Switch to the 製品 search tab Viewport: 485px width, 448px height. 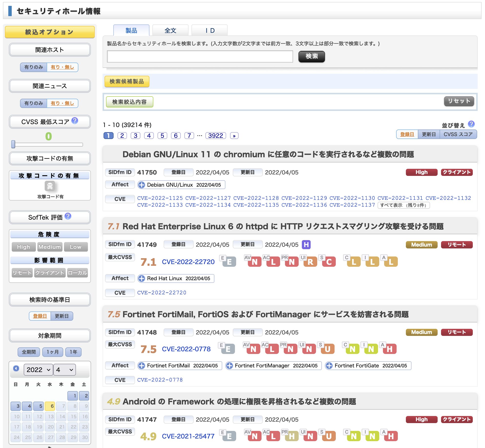(x=131, y=31)
